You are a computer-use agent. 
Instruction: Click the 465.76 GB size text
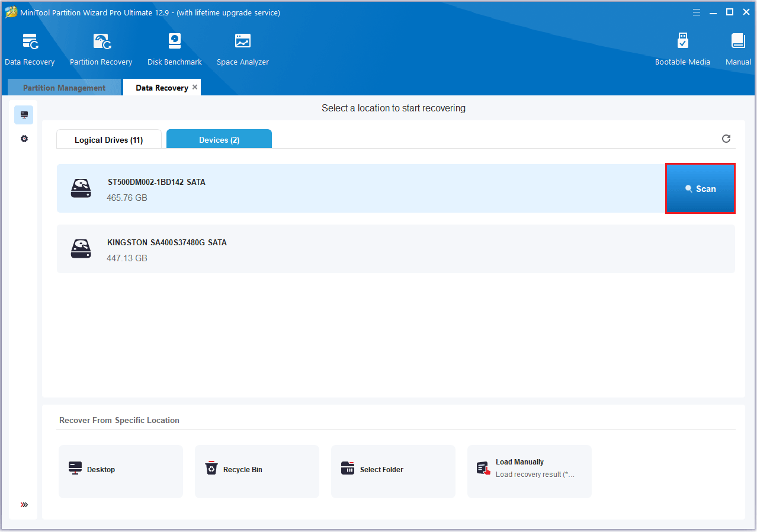tap(127, 198)
